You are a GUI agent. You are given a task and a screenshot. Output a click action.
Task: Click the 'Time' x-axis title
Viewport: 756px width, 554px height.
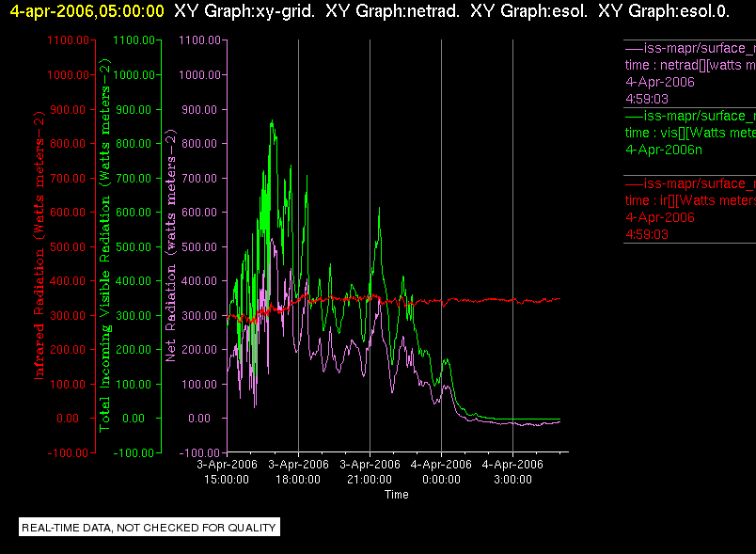396,495
